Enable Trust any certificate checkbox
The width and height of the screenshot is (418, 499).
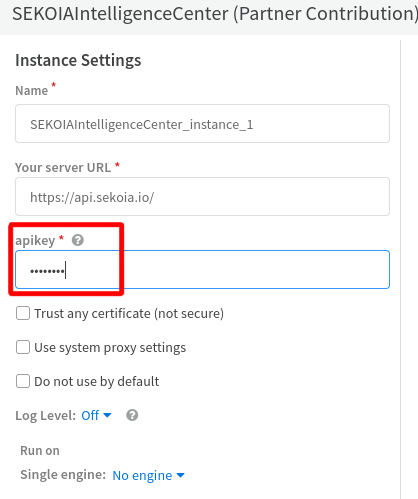23,313
